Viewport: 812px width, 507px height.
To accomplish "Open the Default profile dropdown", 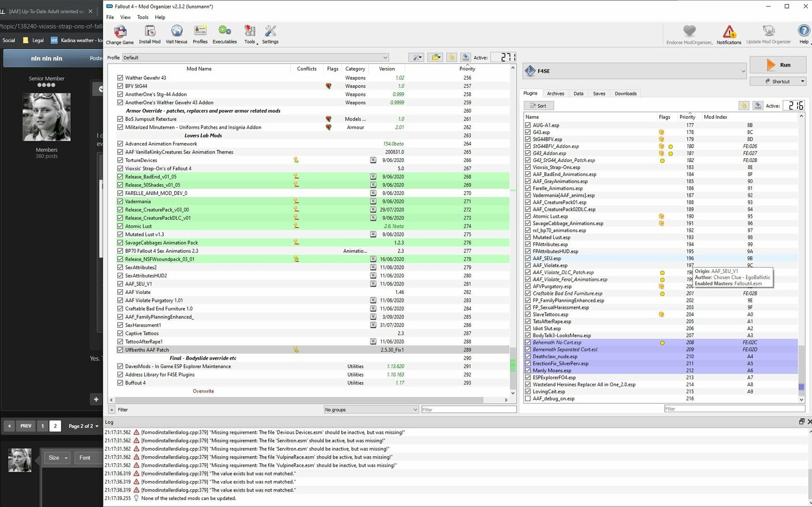I will click(x=255, y=57).
